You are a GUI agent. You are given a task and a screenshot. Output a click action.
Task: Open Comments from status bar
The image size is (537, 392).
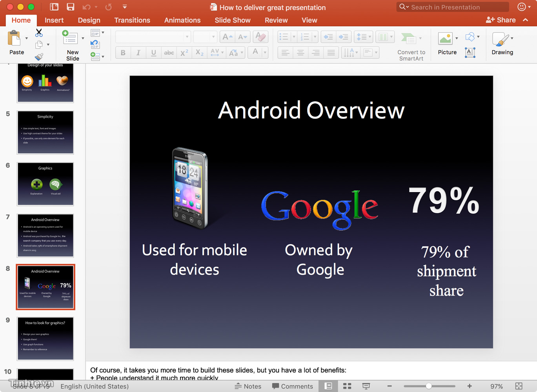point(293,386)
